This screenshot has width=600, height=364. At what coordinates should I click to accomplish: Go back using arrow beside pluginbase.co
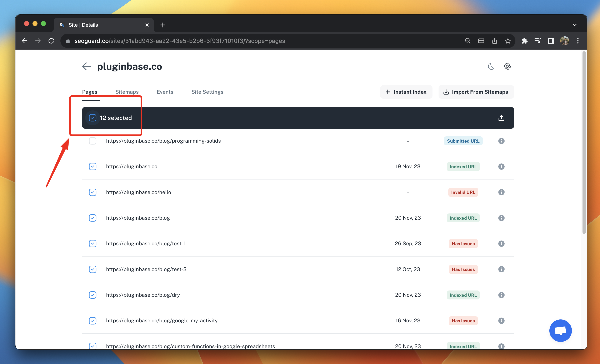86,66
